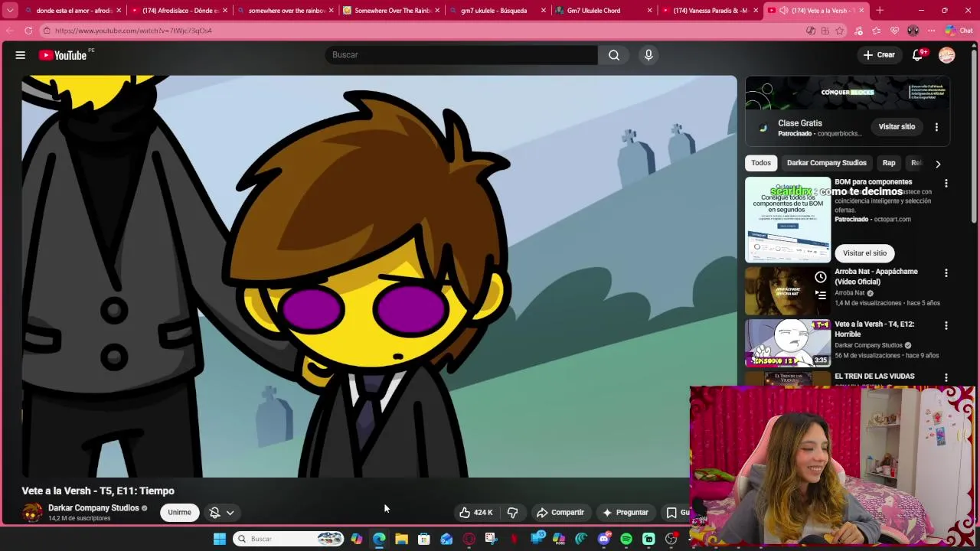980x551 pixels.
Task: Click the Preguntar button
Action: point(625,513)
